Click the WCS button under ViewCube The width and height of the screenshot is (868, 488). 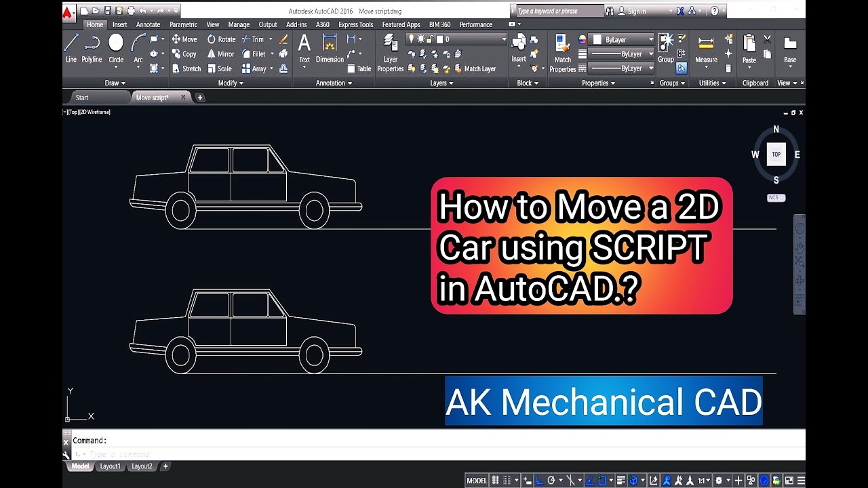coord(776,198)
